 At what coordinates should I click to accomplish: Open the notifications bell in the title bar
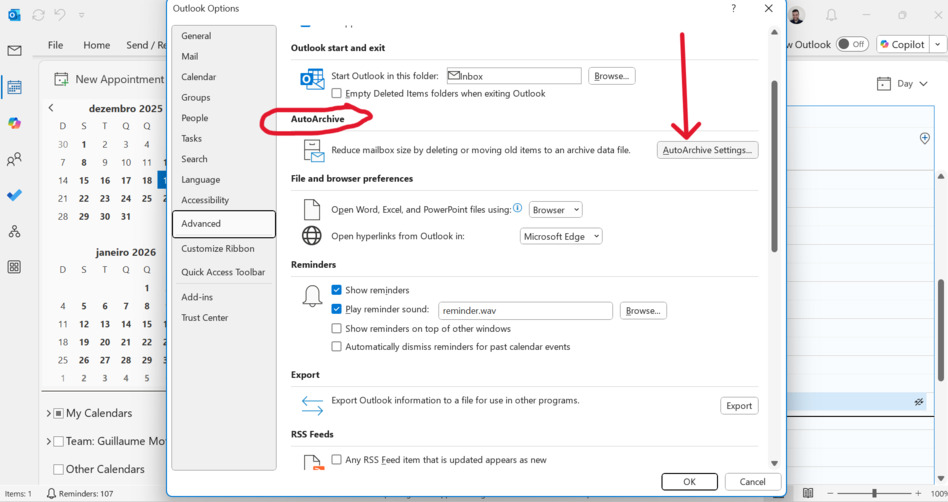point(832,15)
